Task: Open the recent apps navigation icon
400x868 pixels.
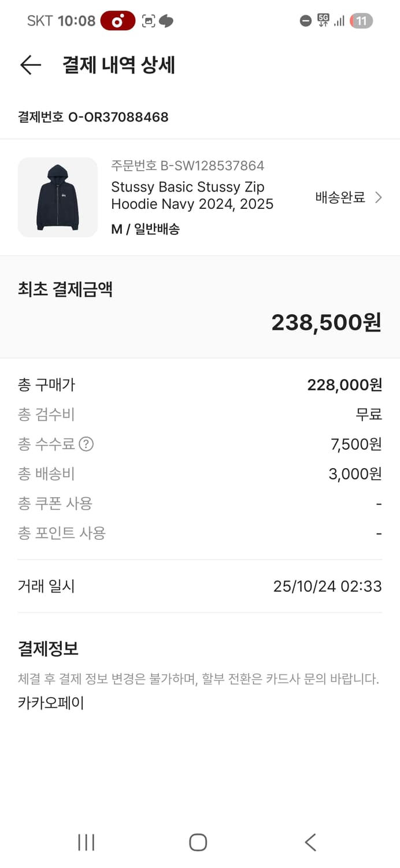Action: [x=85, y=843]
